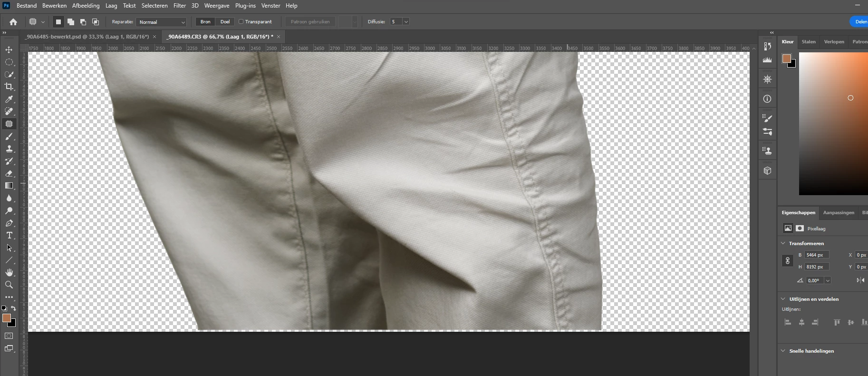868x376 pixels.
Task: Open the 3D panel cube icon
Action: 767,171
